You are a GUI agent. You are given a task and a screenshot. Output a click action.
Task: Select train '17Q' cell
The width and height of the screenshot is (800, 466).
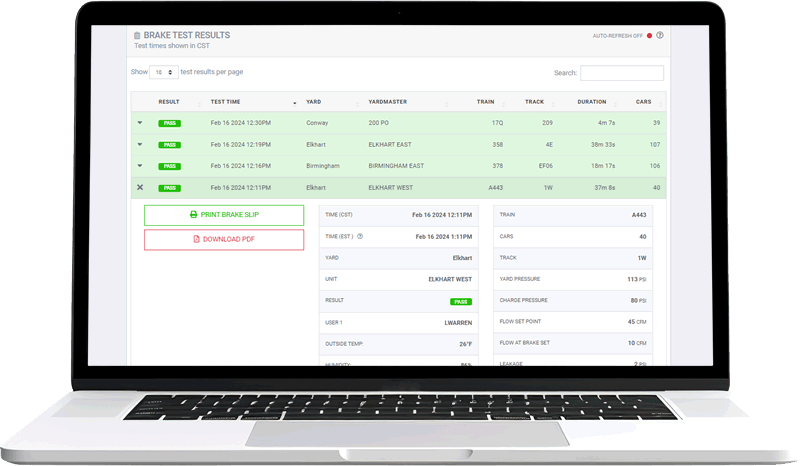(497, 123)
